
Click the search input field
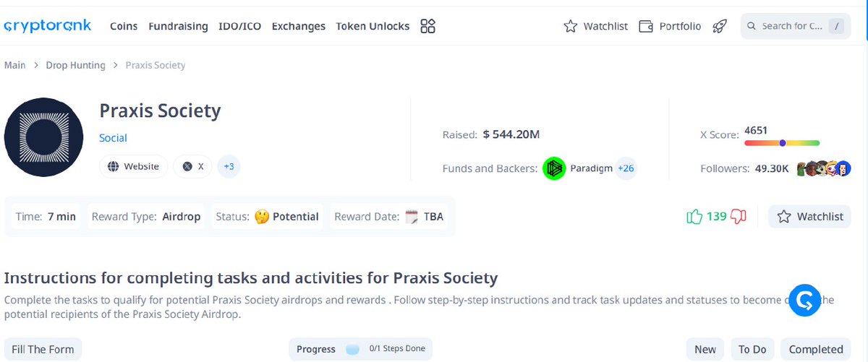(794, 26)
